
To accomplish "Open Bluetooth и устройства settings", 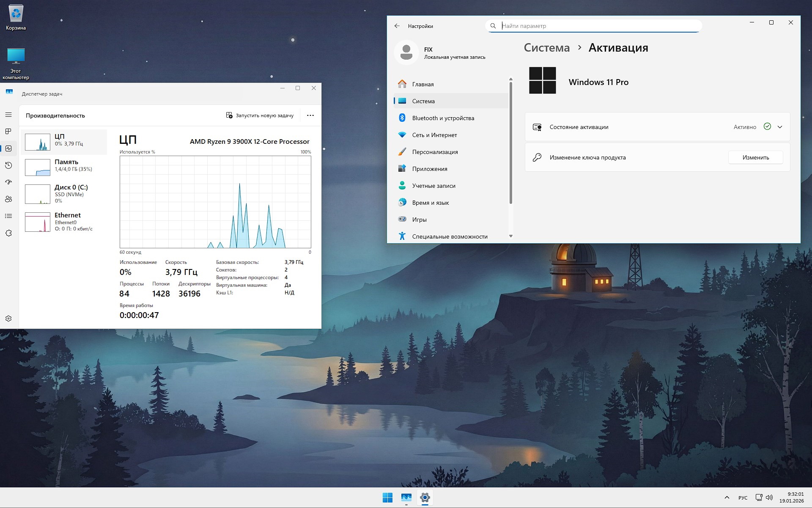I will tap(443, 118).
